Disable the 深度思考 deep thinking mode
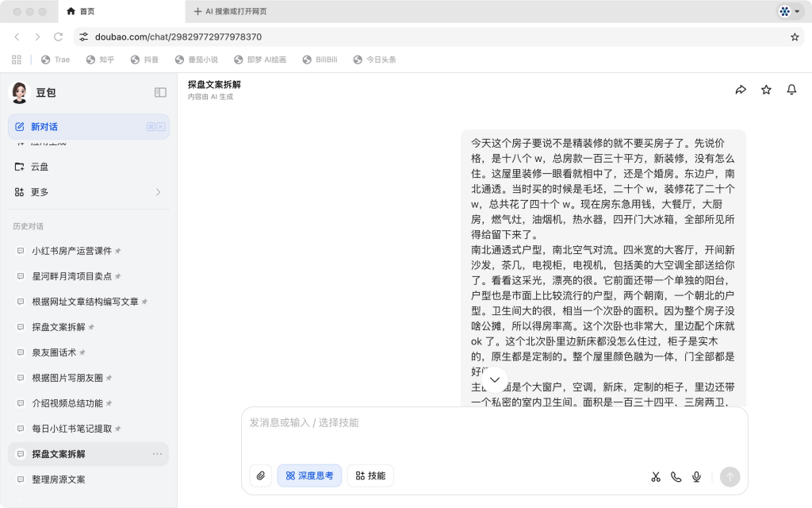The width and height of the screenshot is (812, 508). pos(309,475)
